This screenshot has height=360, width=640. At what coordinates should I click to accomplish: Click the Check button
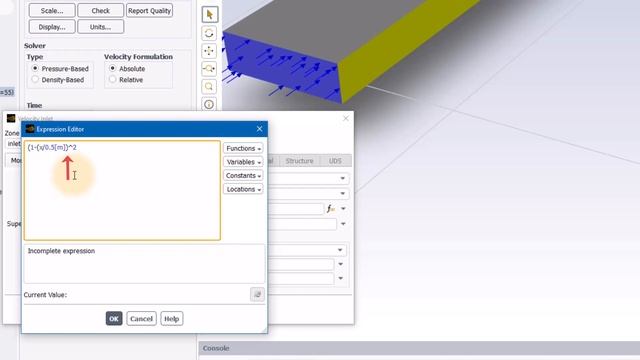pos(100,11)
